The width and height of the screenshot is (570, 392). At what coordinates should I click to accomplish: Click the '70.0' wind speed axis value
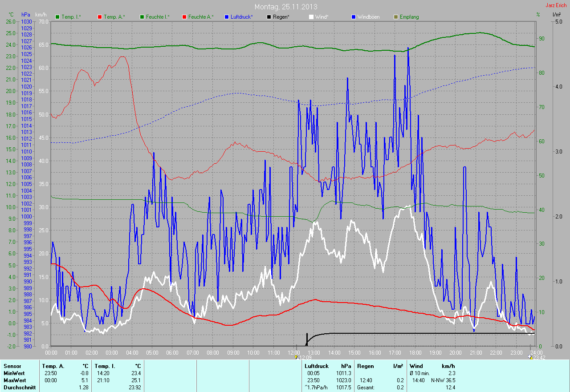pyautogui.click(x=43, y=22)
